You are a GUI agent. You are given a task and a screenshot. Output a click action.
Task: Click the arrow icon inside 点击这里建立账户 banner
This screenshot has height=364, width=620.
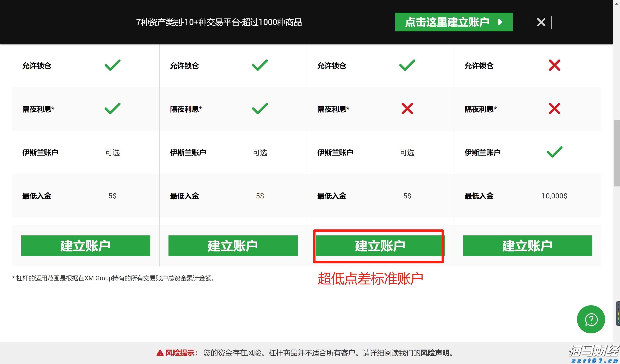tap(500, 22)
